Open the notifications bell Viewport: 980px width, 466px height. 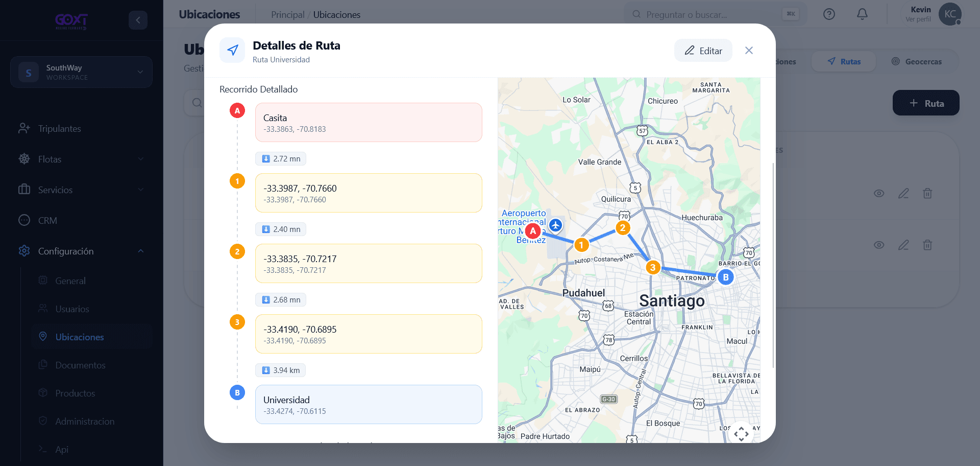click(x=862, y=14)
